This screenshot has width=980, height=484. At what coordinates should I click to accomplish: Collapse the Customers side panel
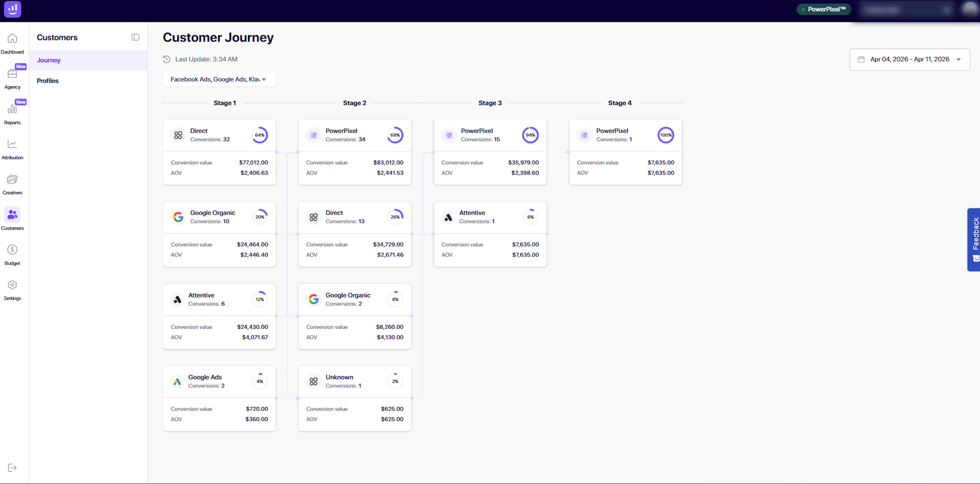click(x=136, y=37)
